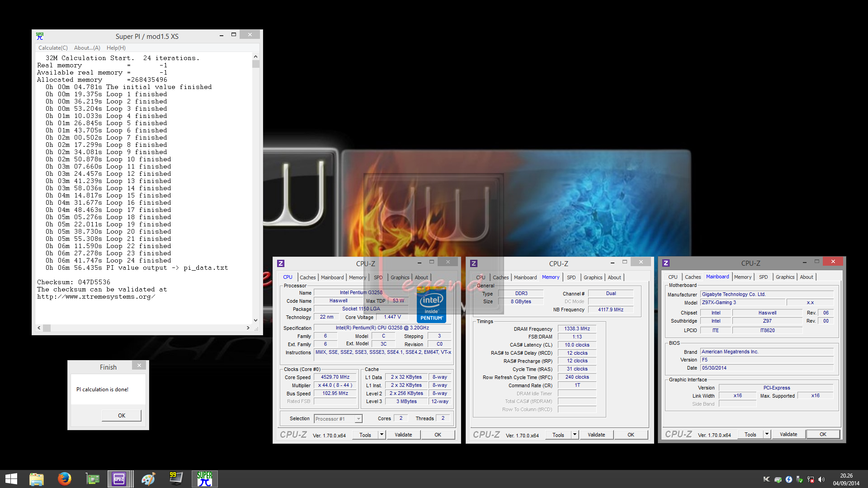Open the Calculate(C) menu in Super PI
868x488 pixels.
click(x=53, y=48)
